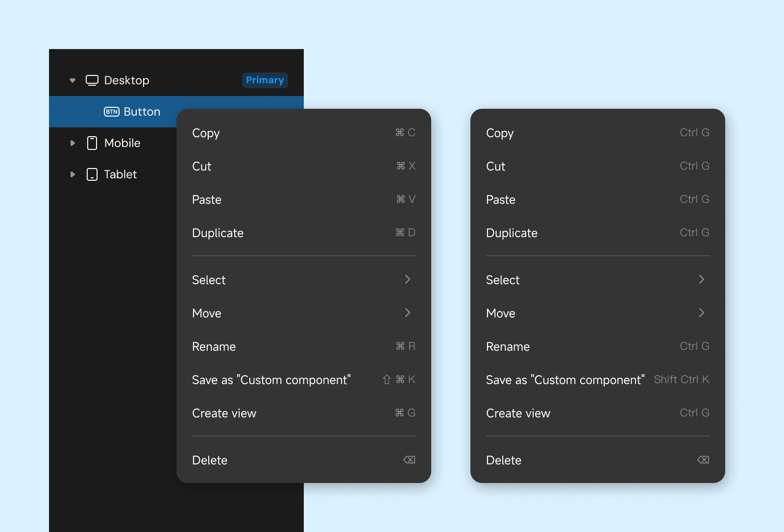Click the BTN icon next to Button

112,112
